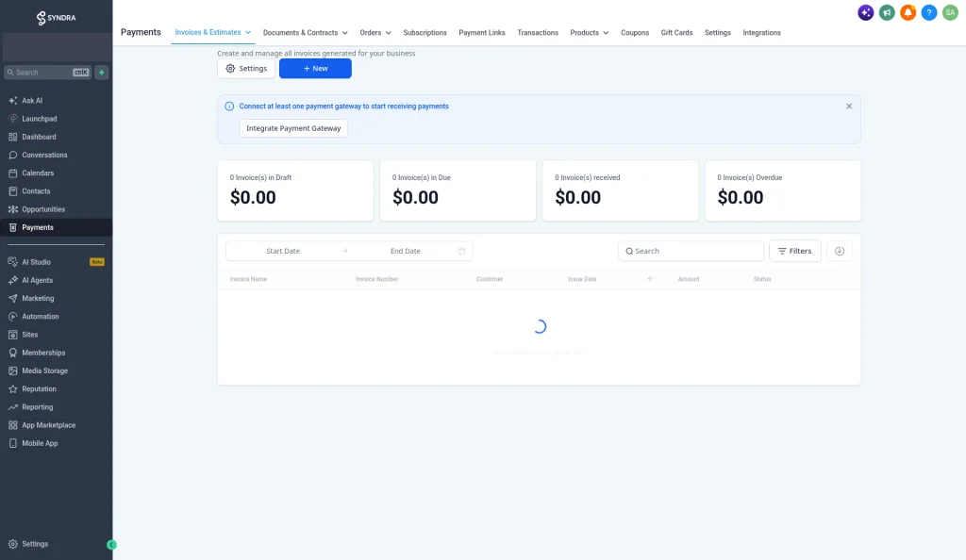Click the green lightning quick-action icon
The image size is (966, 560).
pyautogui.click(x=102, y=73)
